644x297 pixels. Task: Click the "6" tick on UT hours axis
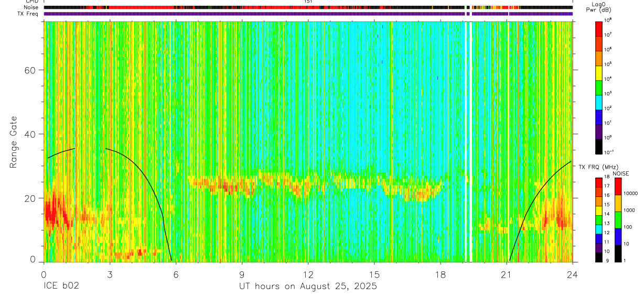tap(176, 274)
